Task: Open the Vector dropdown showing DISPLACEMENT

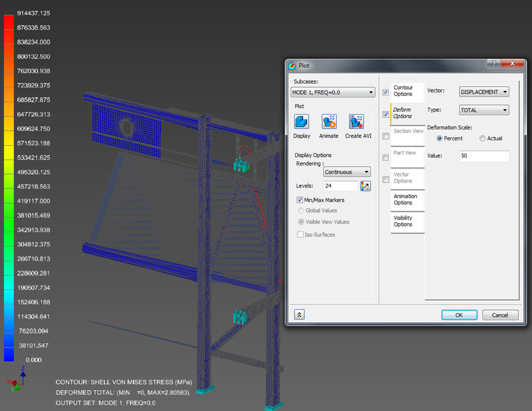Action: pyautogui.click(x=483, y=91)
